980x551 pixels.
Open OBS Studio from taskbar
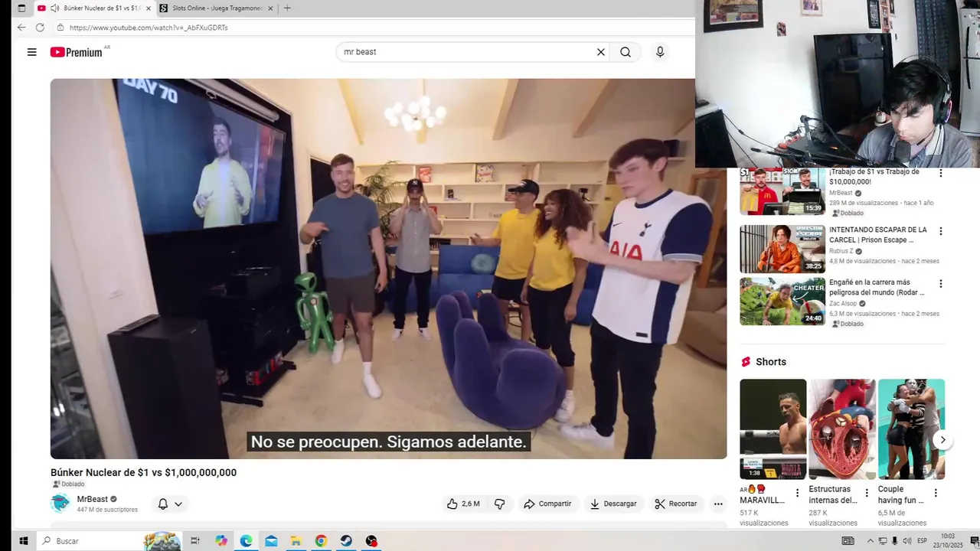point(371,541)
